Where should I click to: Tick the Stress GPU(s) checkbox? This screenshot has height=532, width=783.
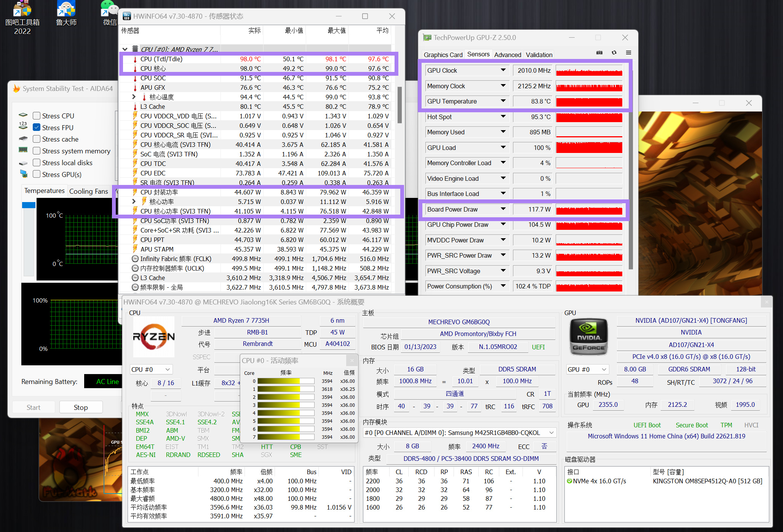pyautogui.click(x=37, y=174)
